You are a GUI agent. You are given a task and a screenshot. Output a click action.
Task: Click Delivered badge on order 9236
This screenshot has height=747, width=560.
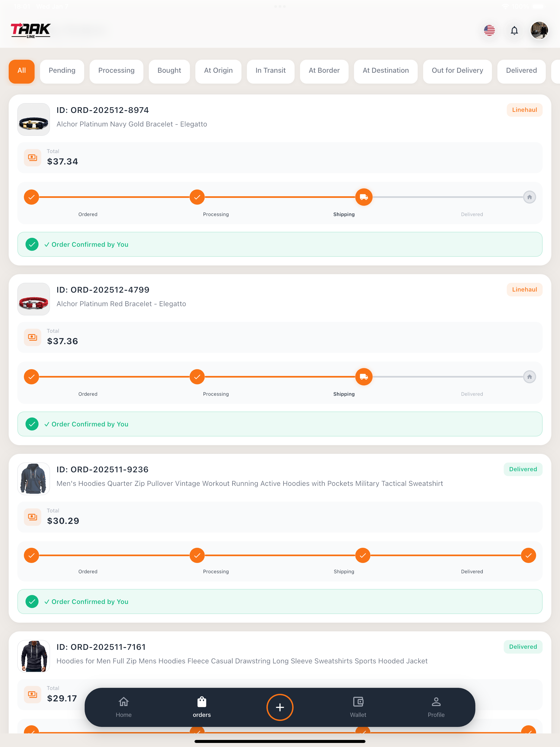click(x=523, y=469)
